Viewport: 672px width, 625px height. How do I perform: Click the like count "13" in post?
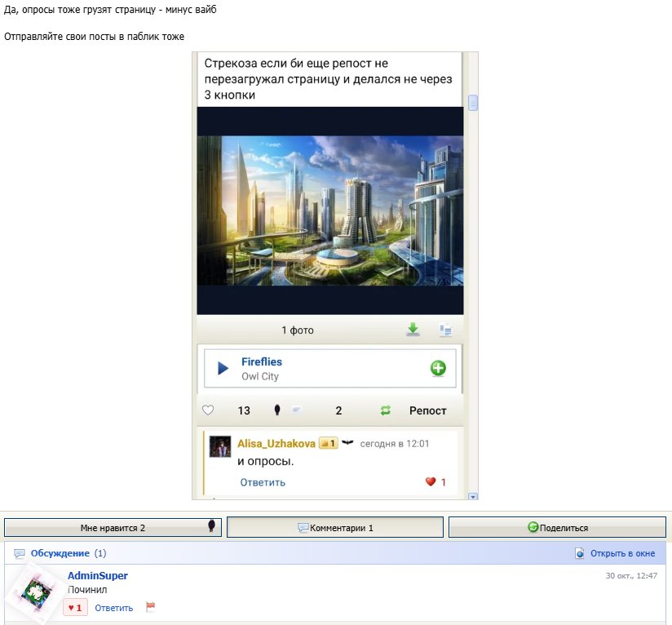tap(244, 410)
